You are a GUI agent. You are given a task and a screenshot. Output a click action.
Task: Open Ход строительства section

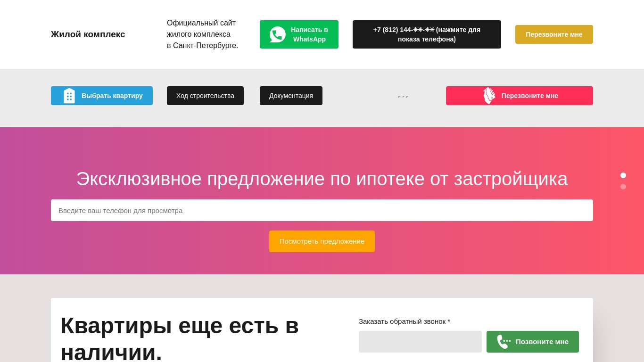coord(205,96)
